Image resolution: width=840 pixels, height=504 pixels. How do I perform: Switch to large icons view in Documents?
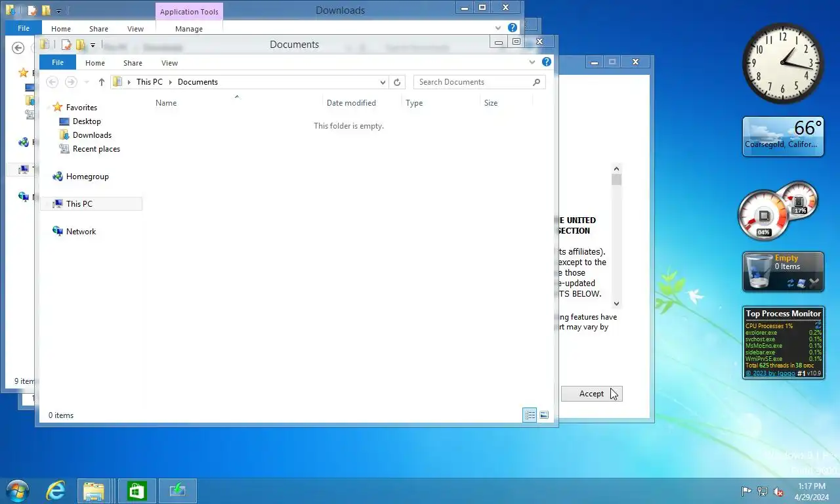pos(544,415)
